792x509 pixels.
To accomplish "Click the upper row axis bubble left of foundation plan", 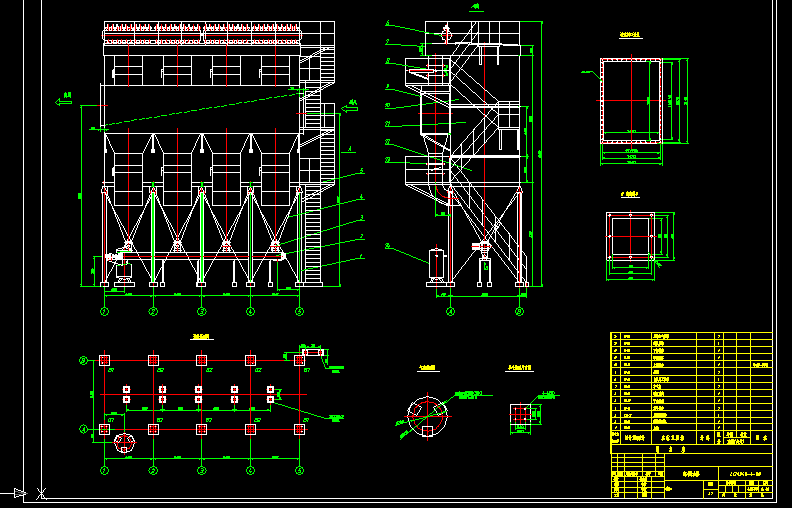I will pyautogui.click(x=85, y=359).
